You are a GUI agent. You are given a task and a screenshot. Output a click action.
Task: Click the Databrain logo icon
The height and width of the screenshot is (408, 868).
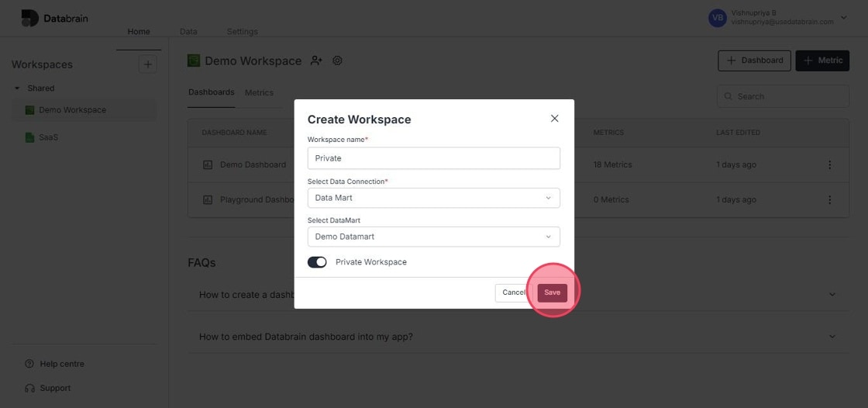pyautogui.click(x=30, y=19)
